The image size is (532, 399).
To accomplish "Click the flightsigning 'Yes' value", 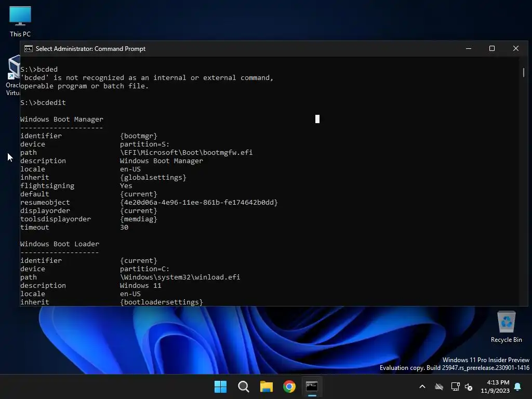I will click(x=126, y=185).
